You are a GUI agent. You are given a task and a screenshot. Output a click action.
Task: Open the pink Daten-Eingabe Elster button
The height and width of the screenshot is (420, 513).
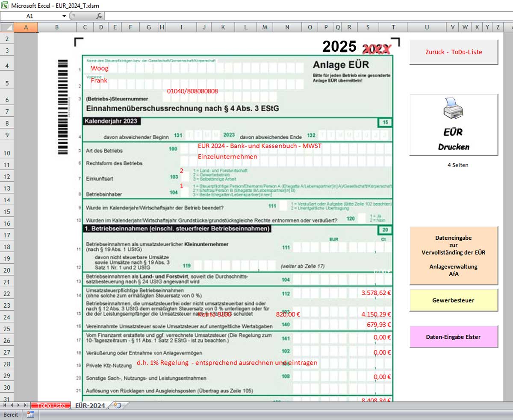(x=454, y=337)
